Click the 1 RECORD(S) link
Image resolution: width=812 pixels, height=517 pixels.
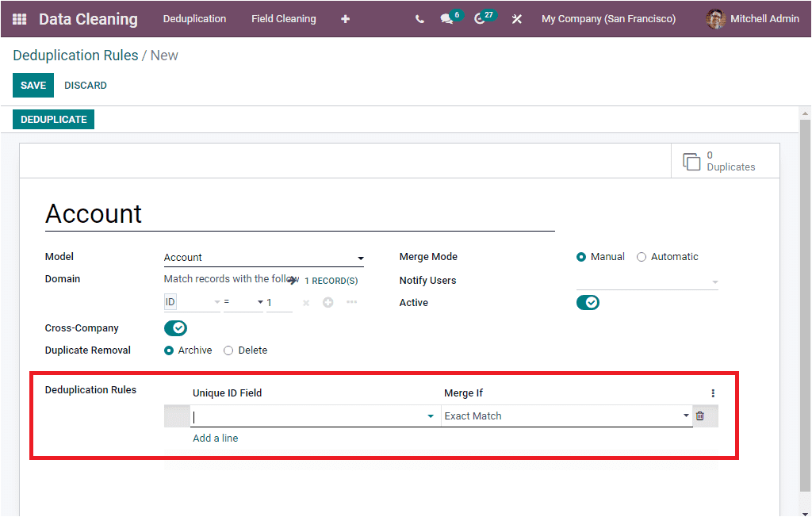click(331, 281)
